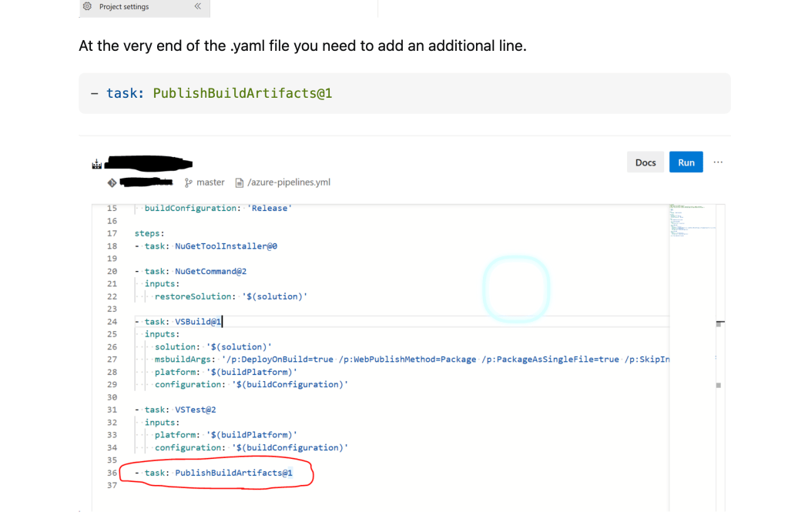788x532 pixels.
Task: Click line number 37 in gutter
Action: click(112, 485)
